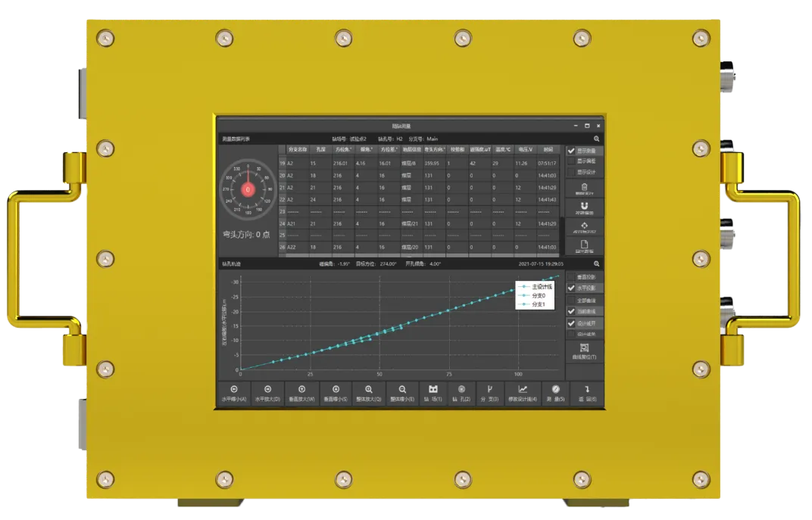Toggle the unchecked checkbox below 设计线开
Image resolution: width=812 pixels, height=520 pixels.
(x=571, y=335)
